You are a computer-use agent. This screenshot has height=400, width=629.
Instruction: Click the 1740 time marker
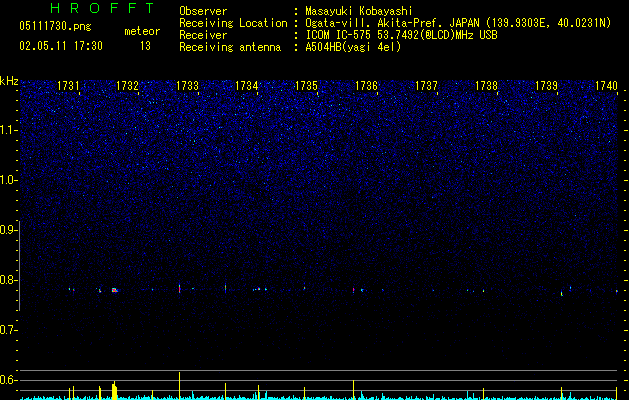[606, 86]
